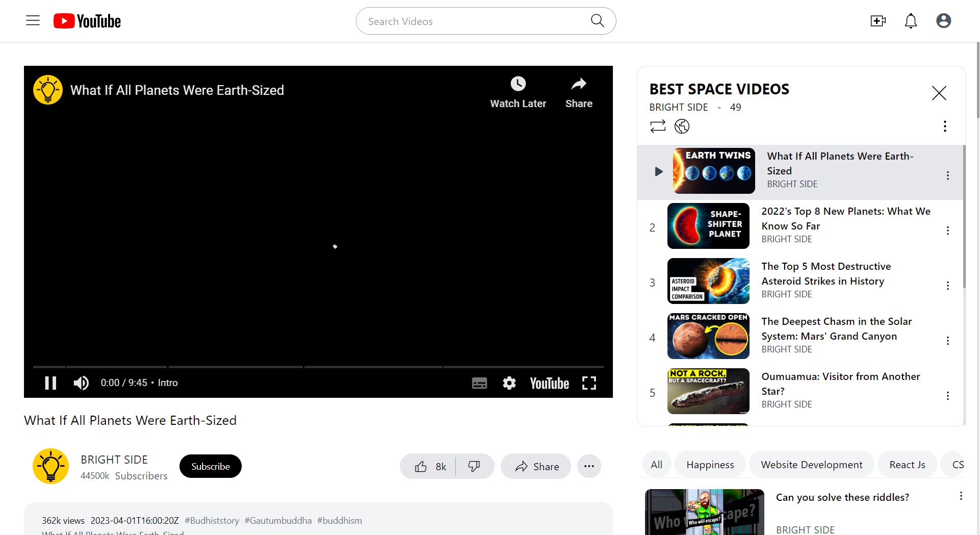The height and width of the screenshot is (535, 980).
Task: Open options for Mars' Grand Canyon item
Action: click(948, 341)
